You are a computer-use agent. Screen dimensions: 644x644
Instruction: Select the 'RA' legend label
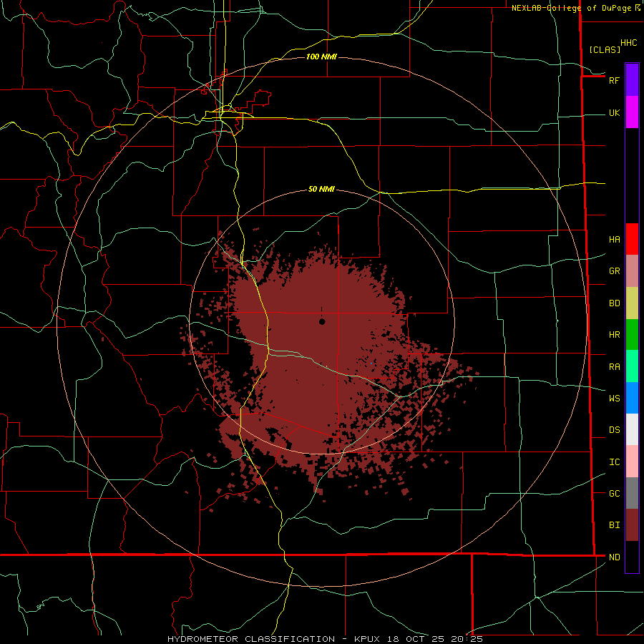tap(614, 367)
